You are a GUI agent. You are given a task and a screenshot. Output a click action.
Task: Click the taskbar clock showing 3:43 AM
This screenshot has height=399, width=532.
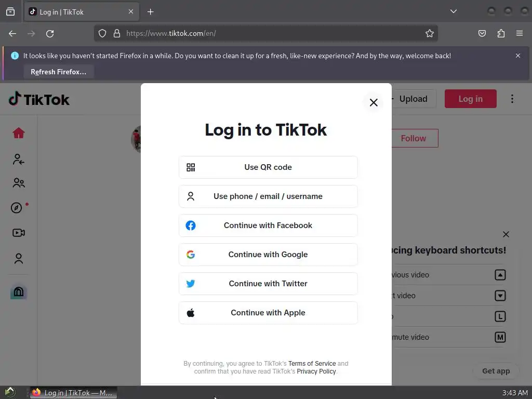515,393
